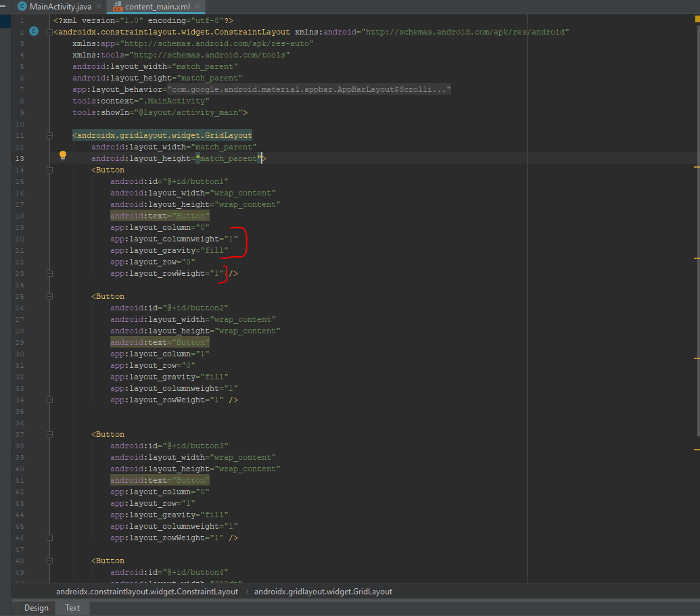Image resolution: width=700 pixels, height=616 pixels.
Task: Click layout_rowWeight attribute on line 23
Action: 167,273
